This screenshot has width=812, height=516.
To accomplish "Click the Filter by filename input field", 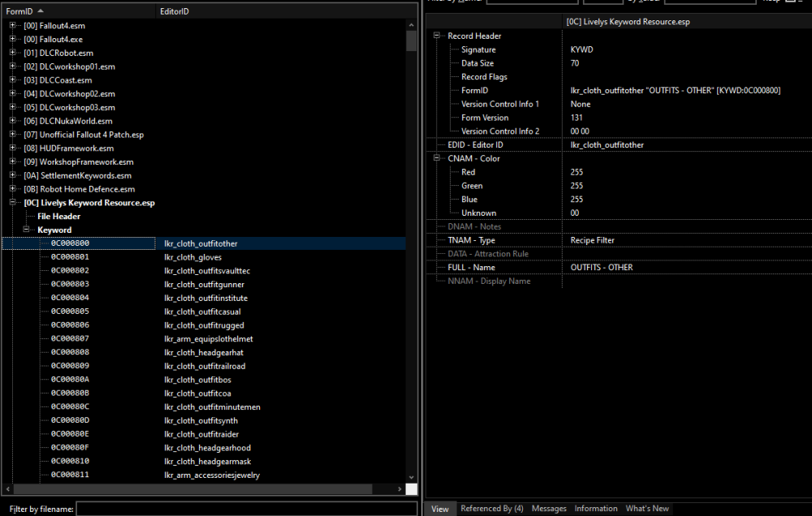I will [247, 509].
